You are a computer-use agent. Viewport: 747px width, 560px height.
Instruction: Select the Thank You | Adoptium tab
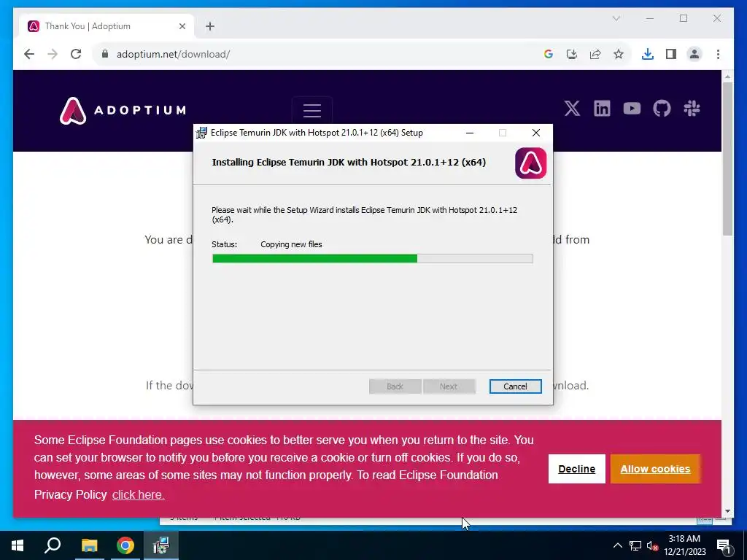point(107,26)
